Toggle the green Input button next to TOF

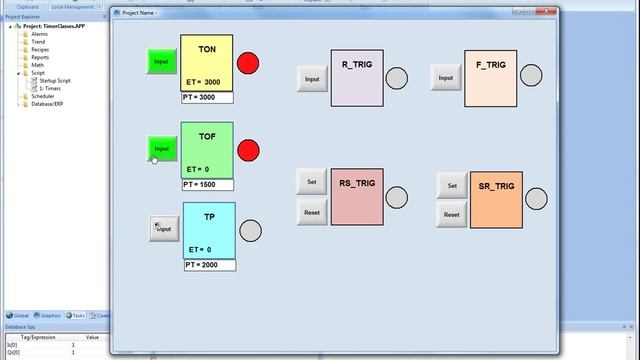click(x=162, y=149)
